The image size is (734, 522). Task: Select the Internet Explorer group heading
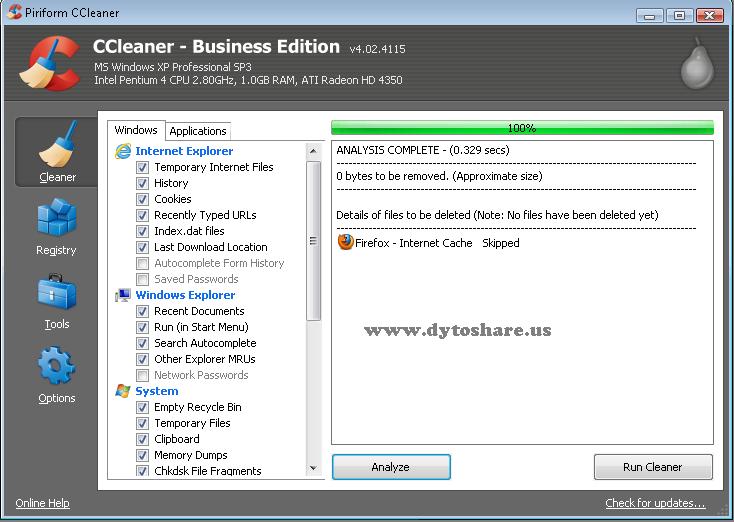(x=184, y=151)
